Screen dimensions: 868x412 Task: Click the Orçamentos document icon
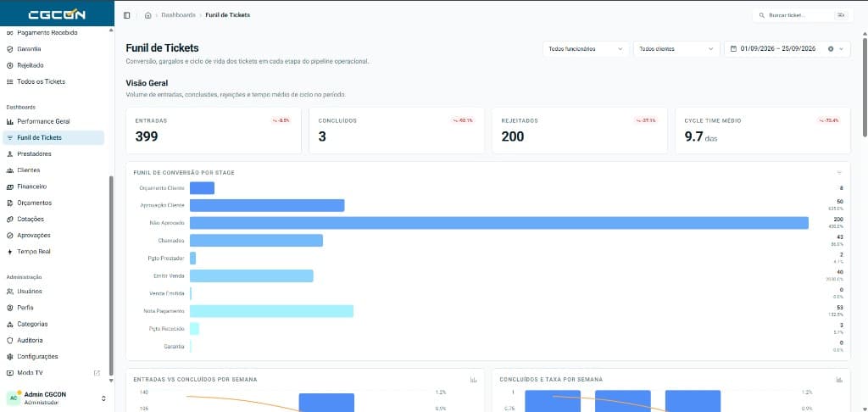(10, 203)
